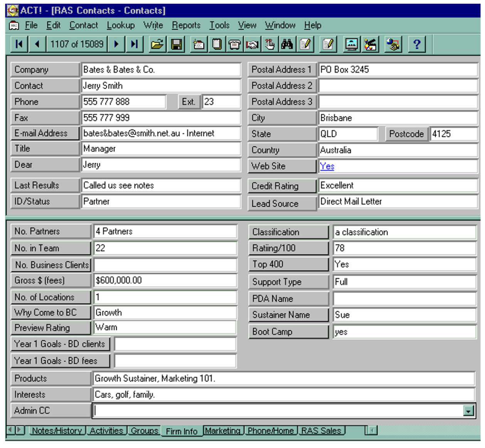The image size is (485, 448).
Task: Click the new contact card icon
Action: coord(198,44)
